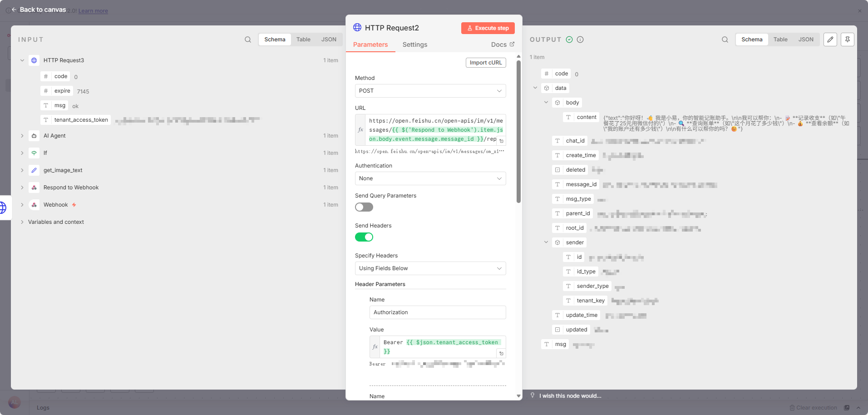Click the Execute step button

(488, 28)
